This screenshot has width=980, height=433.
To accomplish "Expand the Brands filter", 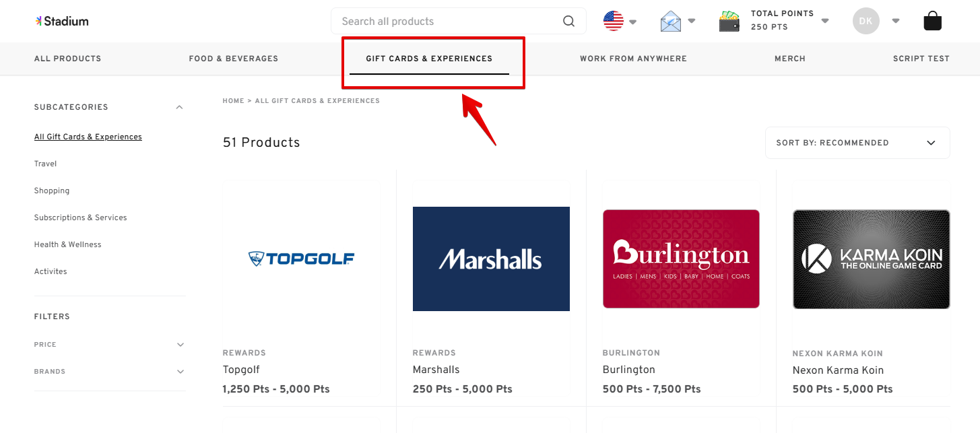I will 180,372.
